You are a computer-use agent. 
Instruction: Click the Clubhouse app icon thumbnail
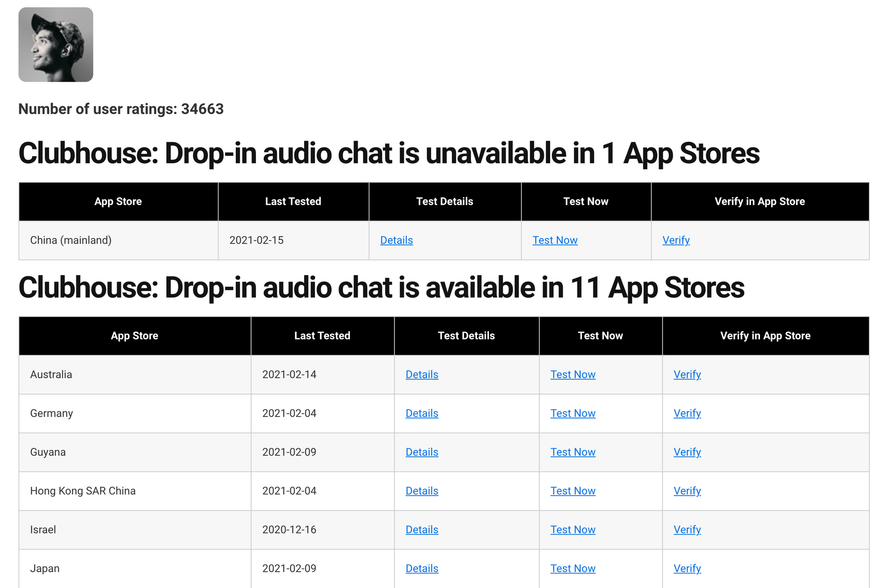click(56, 45)
